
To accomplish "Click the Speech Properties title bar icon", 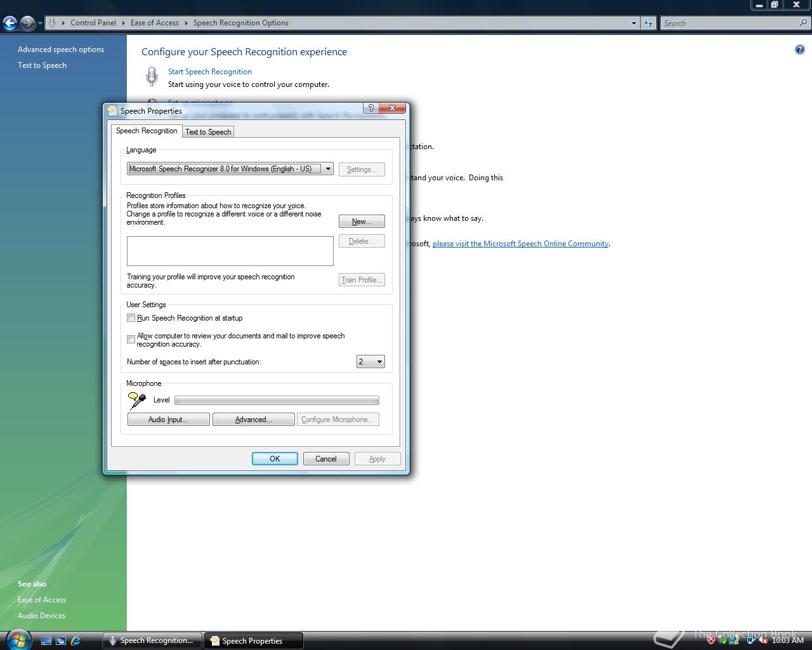I will 112,110.
